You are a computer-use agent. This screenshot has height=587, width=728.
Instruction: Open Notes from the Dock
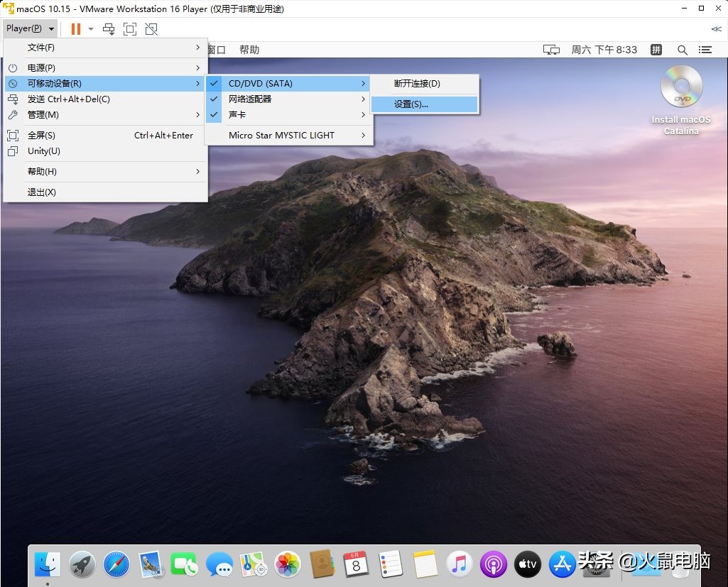point(425,564)
